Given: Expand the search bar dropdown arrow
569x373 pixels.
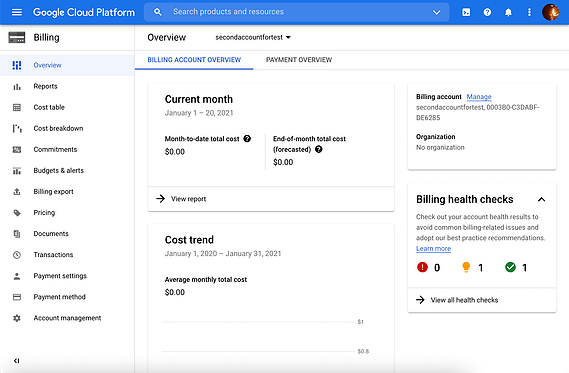Looking at the screenshot, I should pyautogui.click(x=437, y=12).
